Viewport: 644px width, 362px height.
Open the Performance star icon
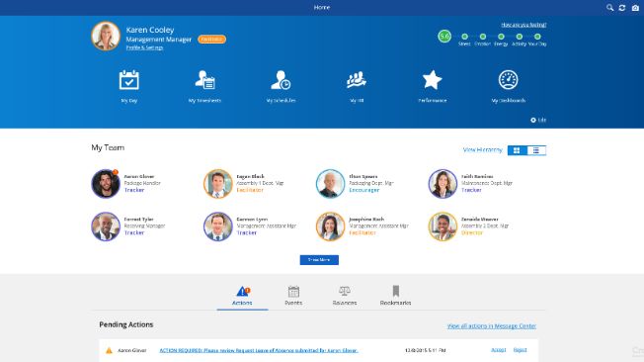pyautogui.click(x=432, y=80)
